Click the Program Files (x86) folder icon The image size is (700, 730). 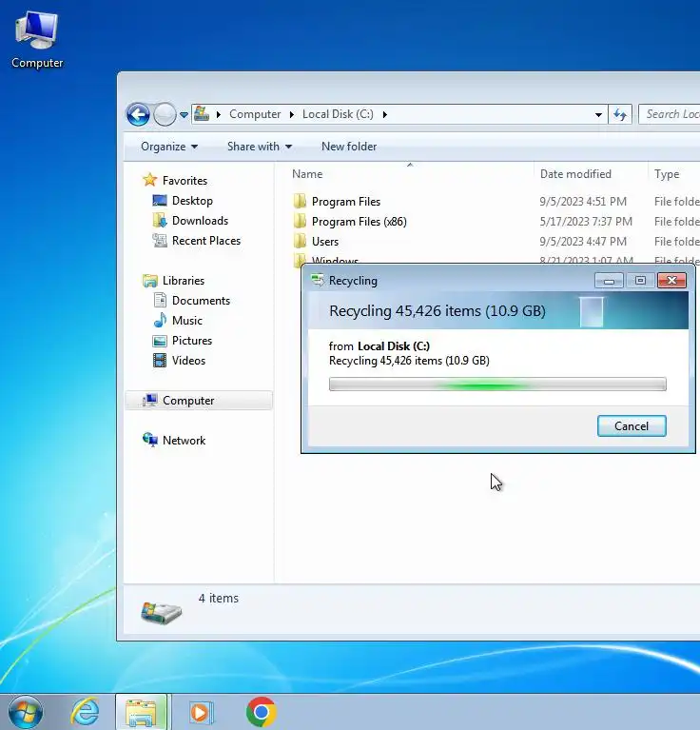click(x=300, y=221)
